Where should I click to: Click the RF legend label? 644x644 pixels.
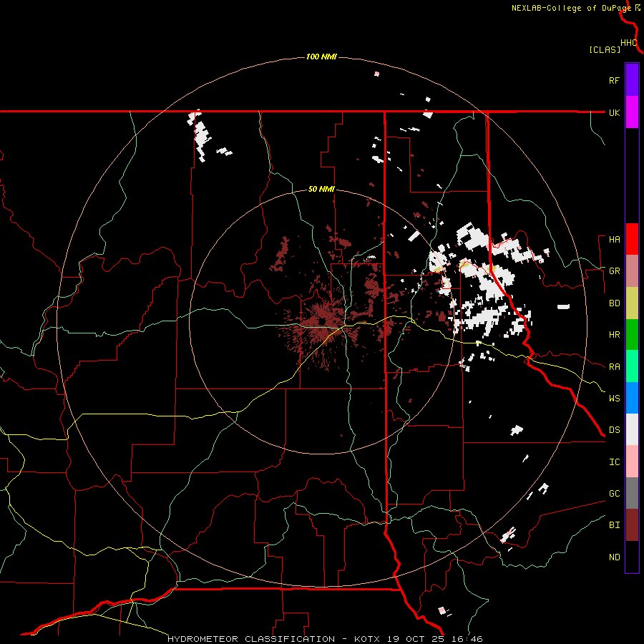pos(614,80)
